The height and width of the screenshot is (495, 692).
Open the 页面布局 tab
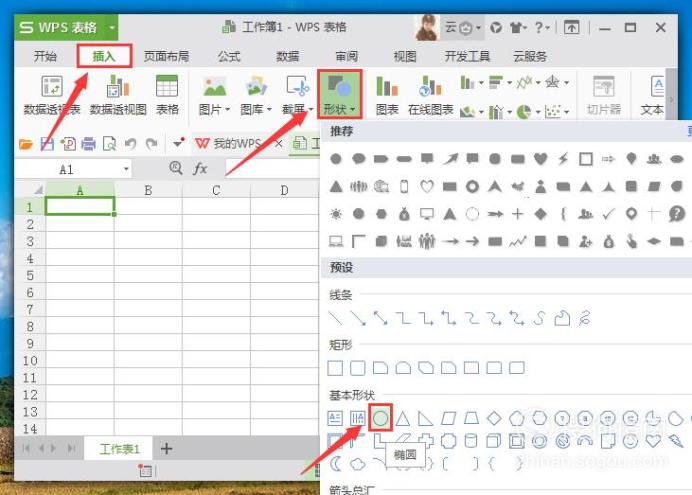tap(166, 56)
